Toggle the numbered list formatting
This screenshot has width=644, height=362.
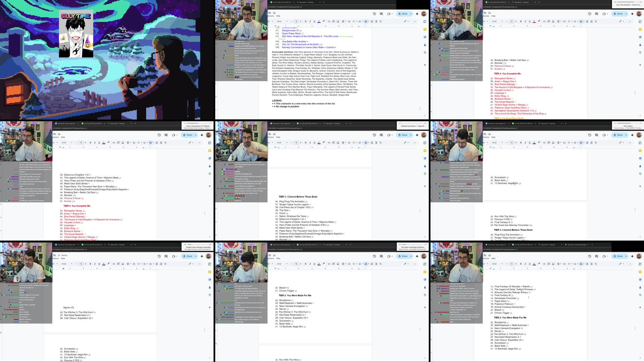click(x=366, y=21)
